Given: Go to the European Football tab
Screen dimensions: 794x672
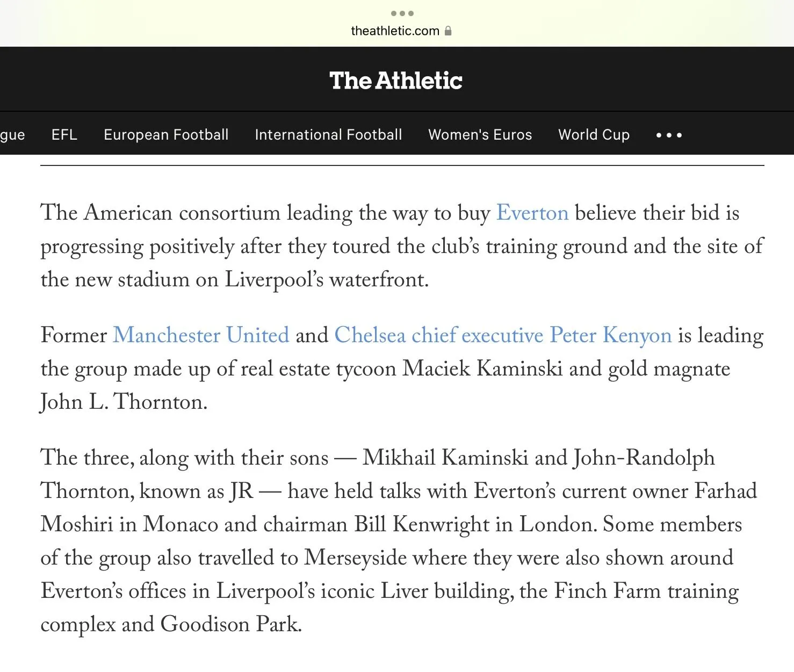Looking at the screenshot, I should [x=166, y=134].
